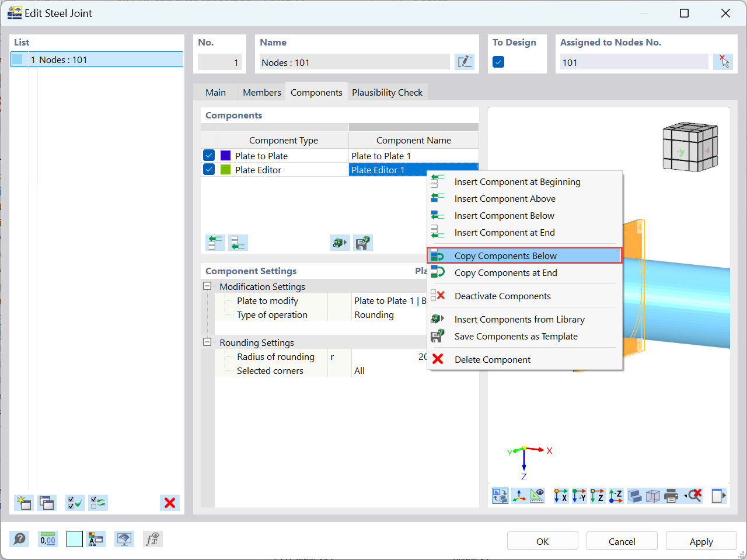The image size is (747, 560).
Task: Select Copy Components at End
Action: coord(525,273)
